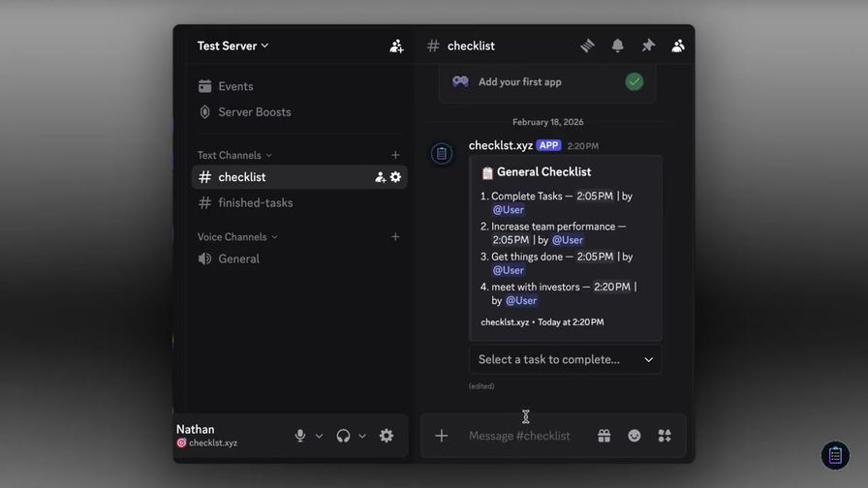
Task: Click invite people icon beside Test Server
Action: coord(396,46)
